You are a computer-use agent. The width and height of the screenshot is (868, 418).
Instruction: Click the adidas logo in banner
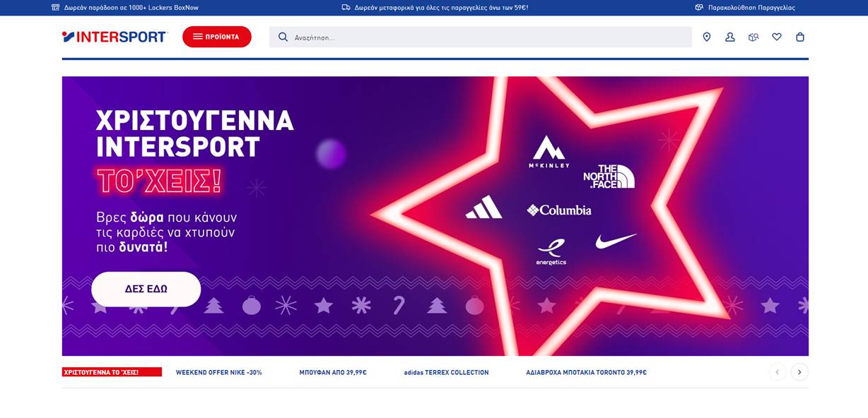484,207
